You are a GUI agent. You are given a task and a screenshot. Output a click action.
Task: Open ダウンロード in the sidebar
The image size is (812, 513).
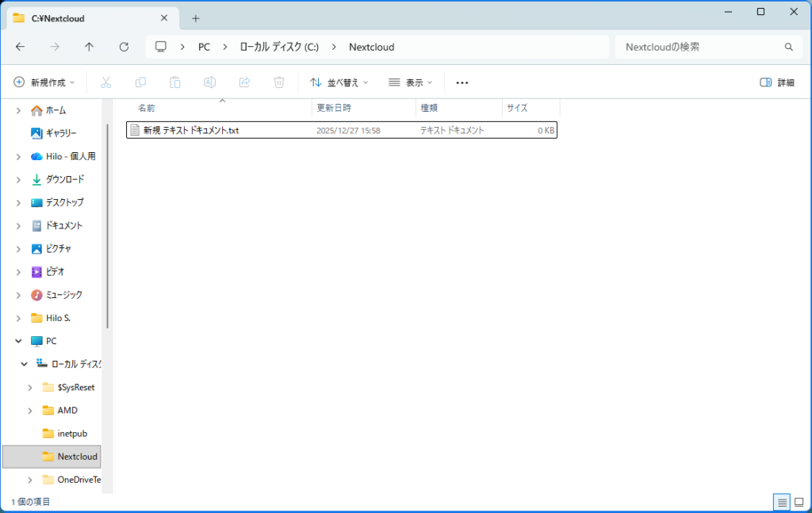tap(64, 179)
